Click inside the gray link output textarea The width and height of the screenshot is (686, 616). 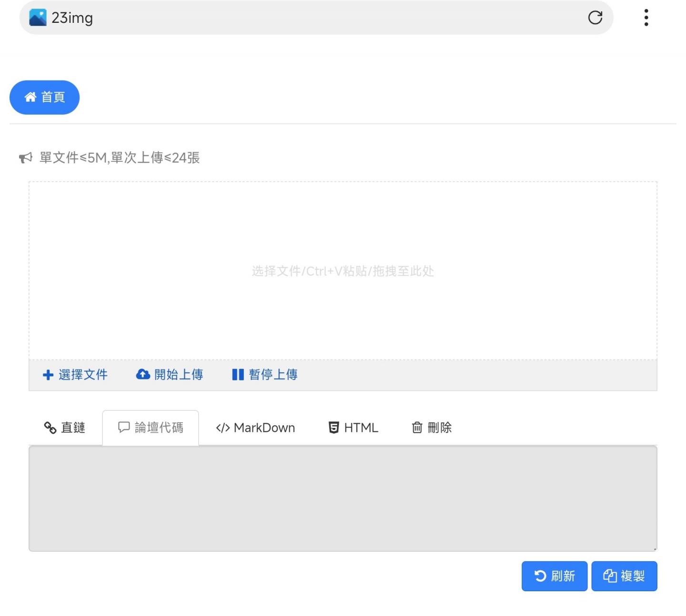click(x=343, y=498)
